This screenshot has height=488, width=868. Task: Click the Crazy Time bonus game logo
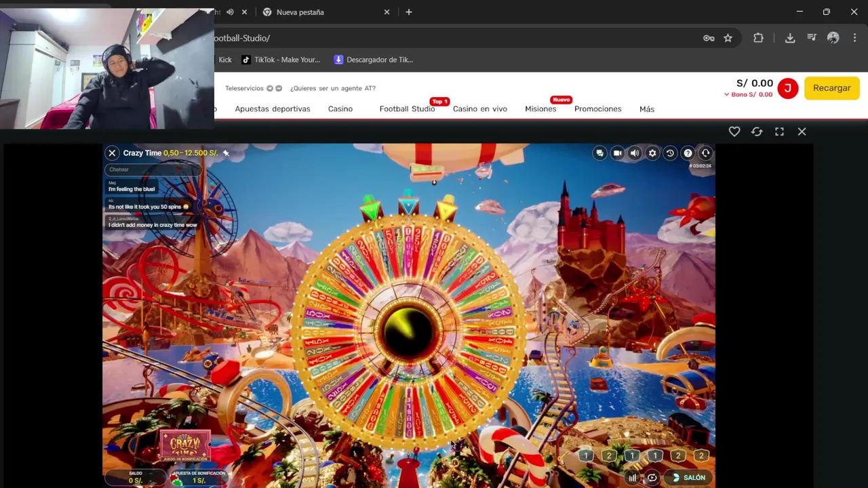pyautogui.click(x=185, y=446)
